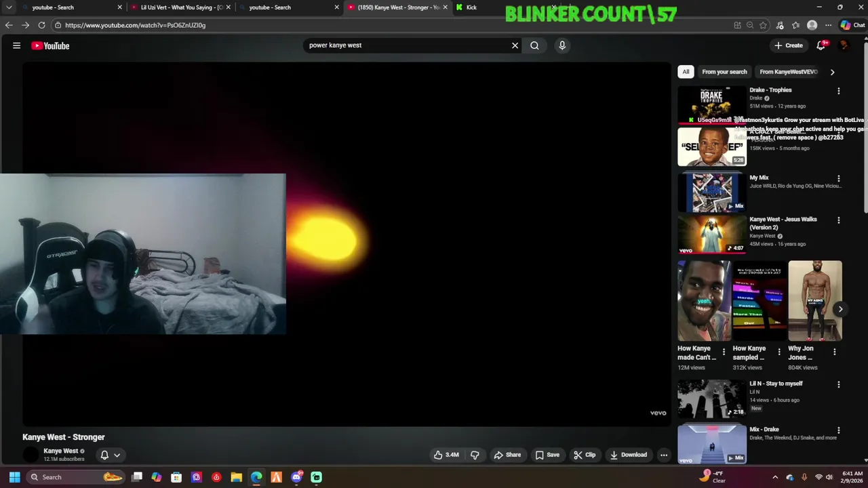868x488 pixels.
Task: Open Microsoft Edge from taskbar
Action: (x=256, y=477)
